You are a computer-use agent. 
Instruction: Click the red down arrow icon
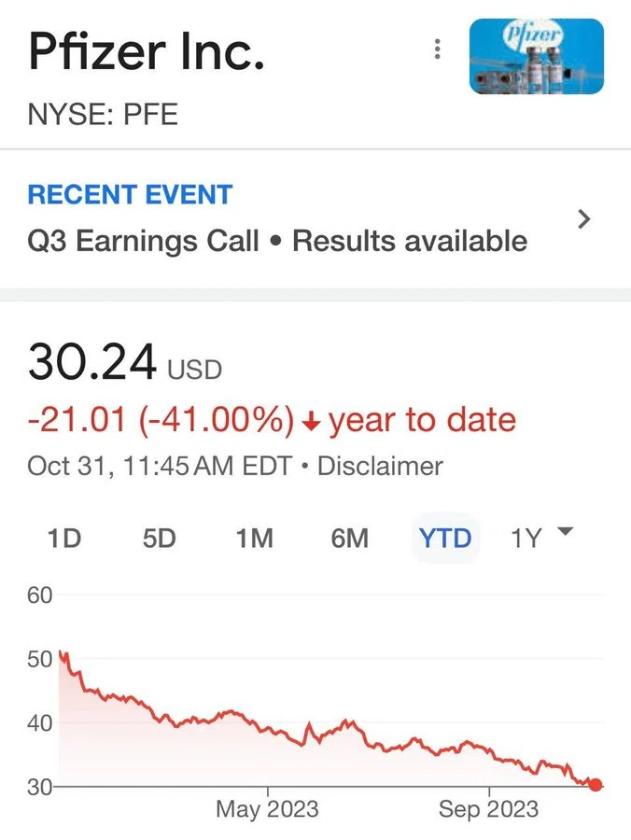click(x=311, y=423)
